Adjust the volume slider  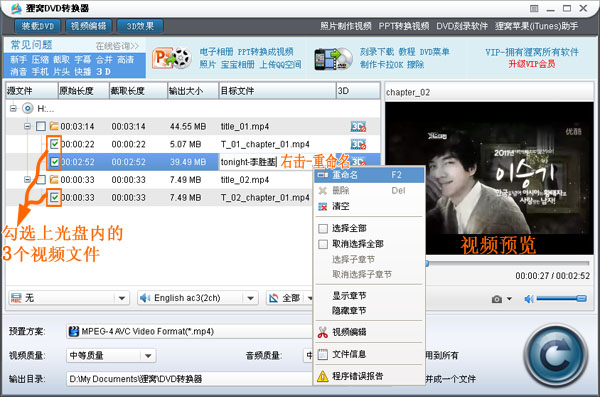coord(561,299)
